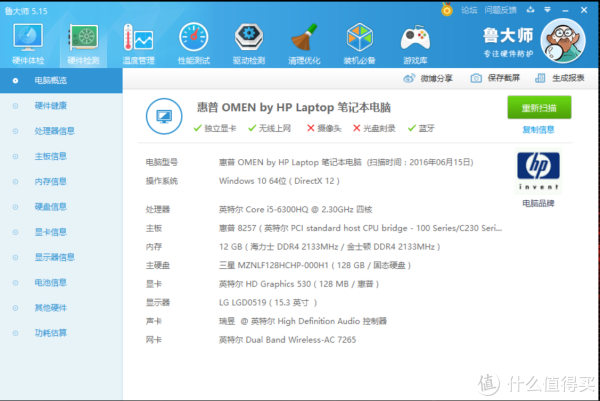600x401 pixels.
Task: Click 微博分享 share button
Action: coord(428,78)
